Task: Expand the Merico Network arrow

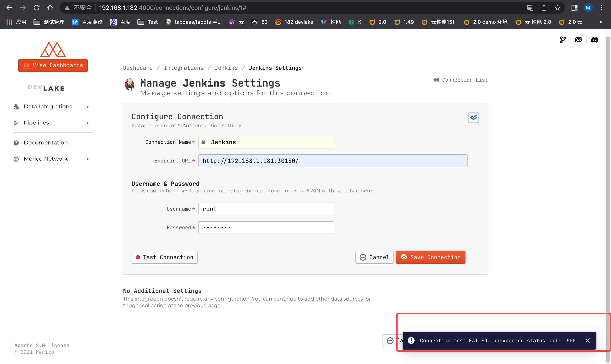Action: tap(88, 159)
